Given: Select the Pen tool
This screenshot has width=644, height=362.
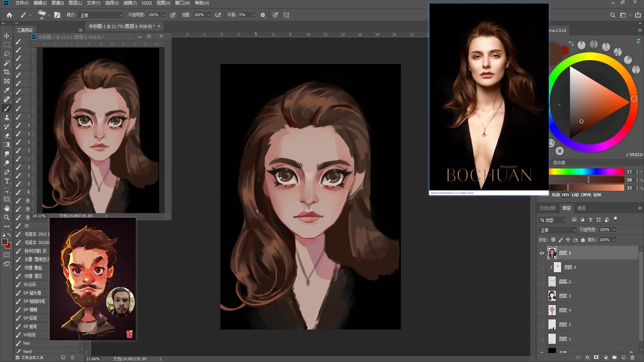Looking at the screenshot, I should click(x=7, y=172).
